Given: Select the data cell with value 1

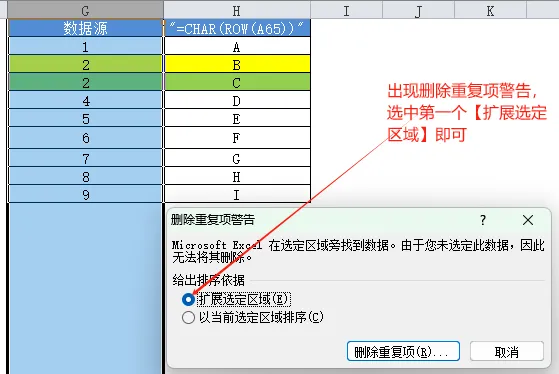Looking at the screenshot, I should (x=86, y=46).
